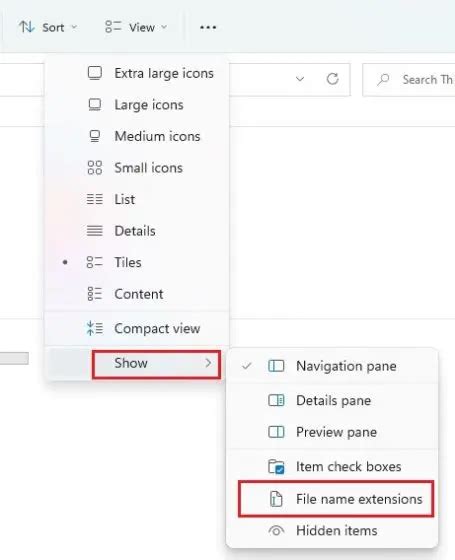Choose the Medium icons view icon
The height and width of the screenshot is (560, 455).
95,136
